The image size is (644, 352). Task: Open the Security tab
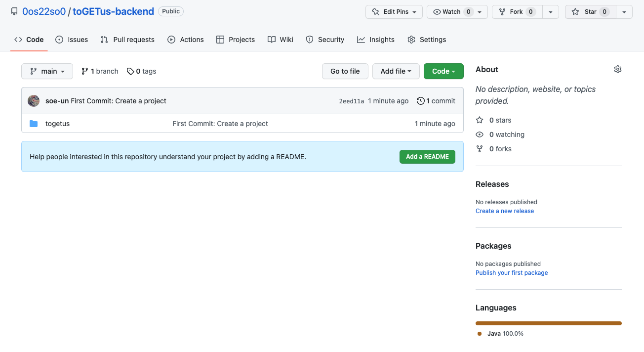tap(325, 40)
